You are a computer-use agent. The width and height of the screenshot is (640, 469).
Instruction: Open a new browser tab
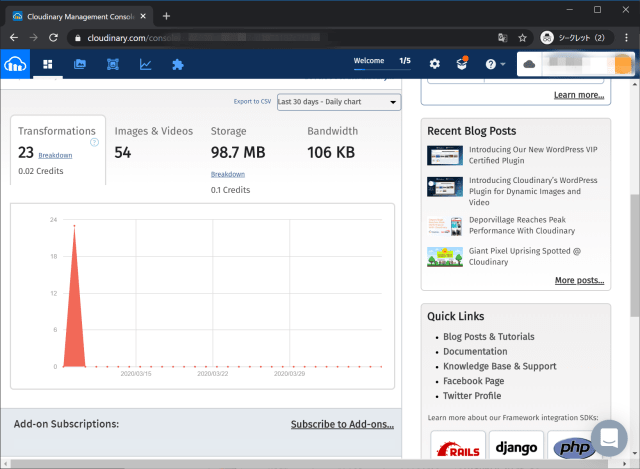(x=166, y=16)
